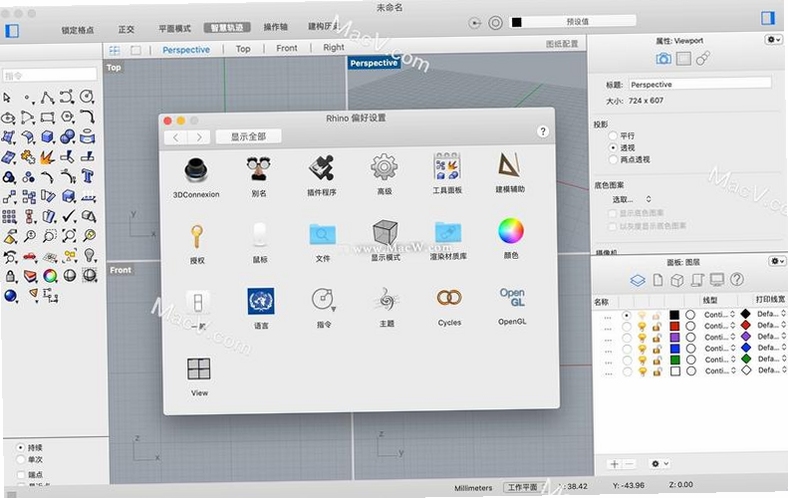Viewport: 788px width, 498px height.
Task: Switch to the Perspective viewport tab
Action: [x=186, y=50]
